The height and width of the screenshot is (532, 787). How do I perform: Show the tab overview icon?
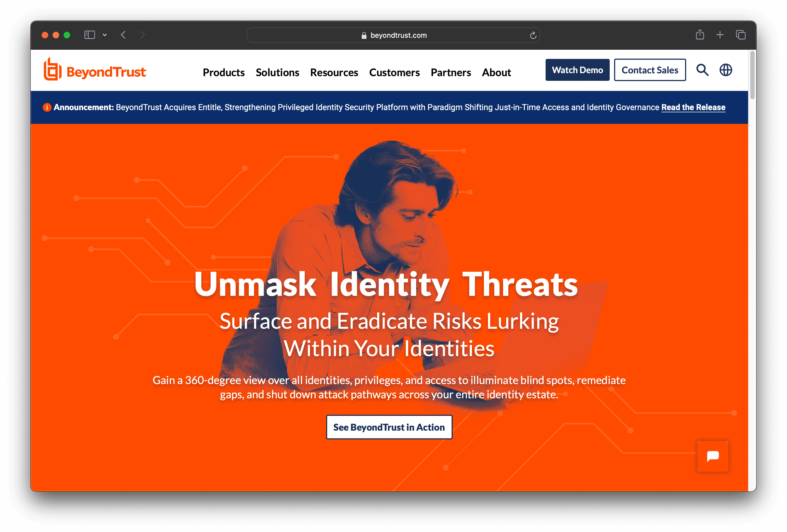pos(741,35)
